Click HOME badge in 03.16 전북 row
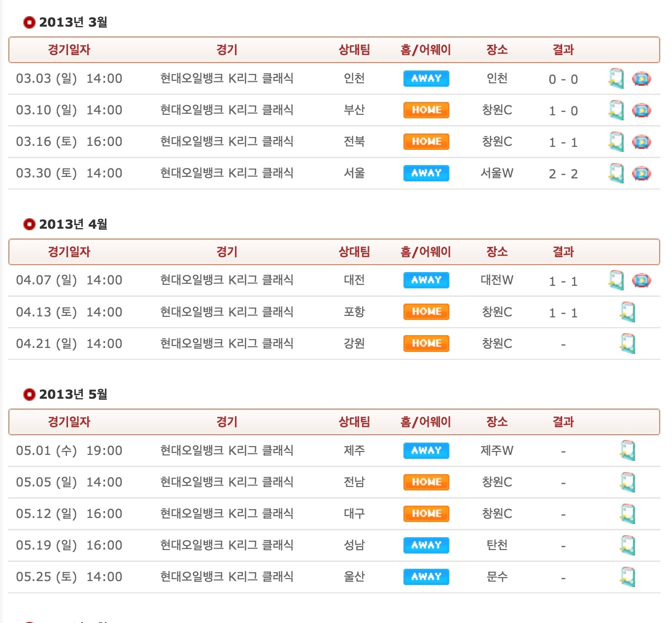The height and width of the screenshot is (623, 672). click(426, 141)
